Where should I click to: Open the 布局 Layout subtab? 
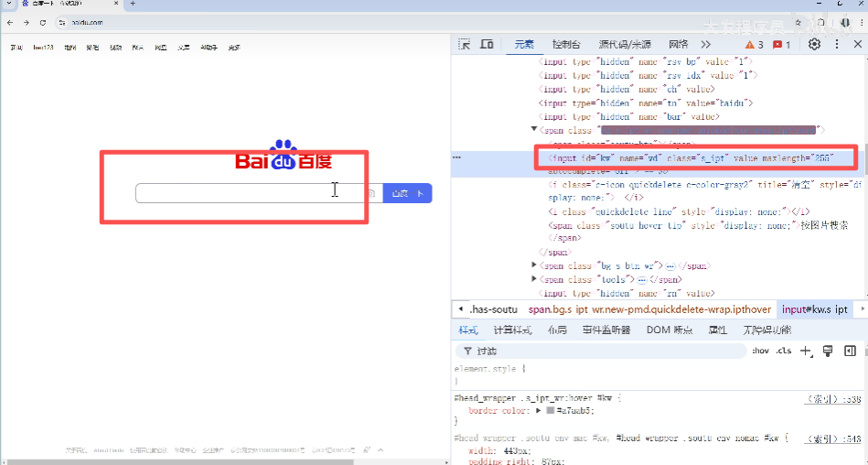click(557, 330)
